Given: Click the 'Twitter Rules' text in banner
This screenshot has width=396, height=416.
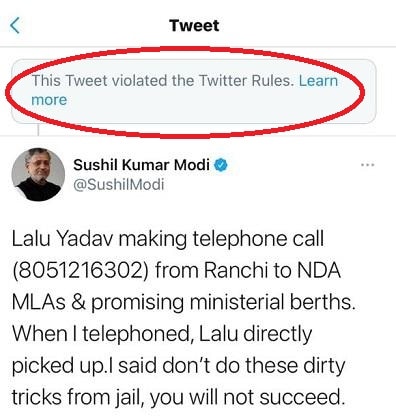Looking at the screenshot, I should click(246, 80).
